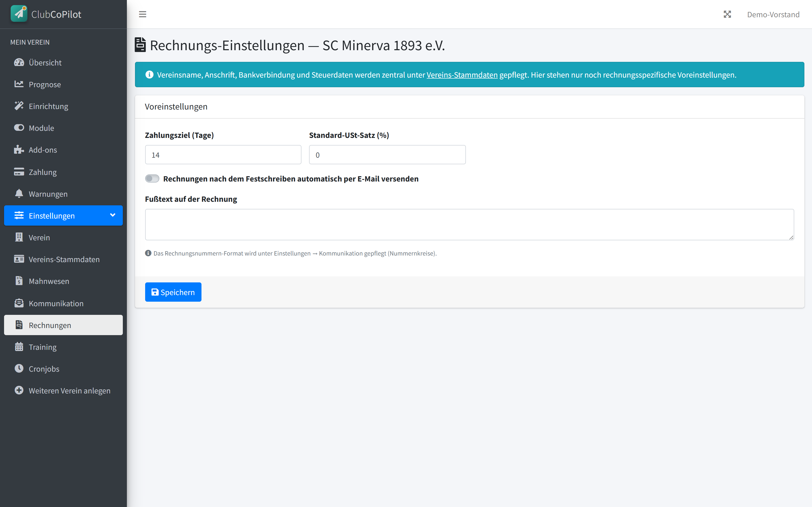
Task: Open Warnungen bell icon
Action: click(19, 193)
